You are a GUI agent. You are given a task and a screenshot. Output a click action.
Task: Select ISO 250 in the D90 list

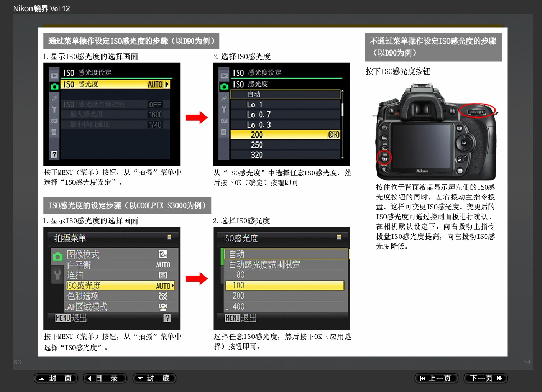click(285, 145)
